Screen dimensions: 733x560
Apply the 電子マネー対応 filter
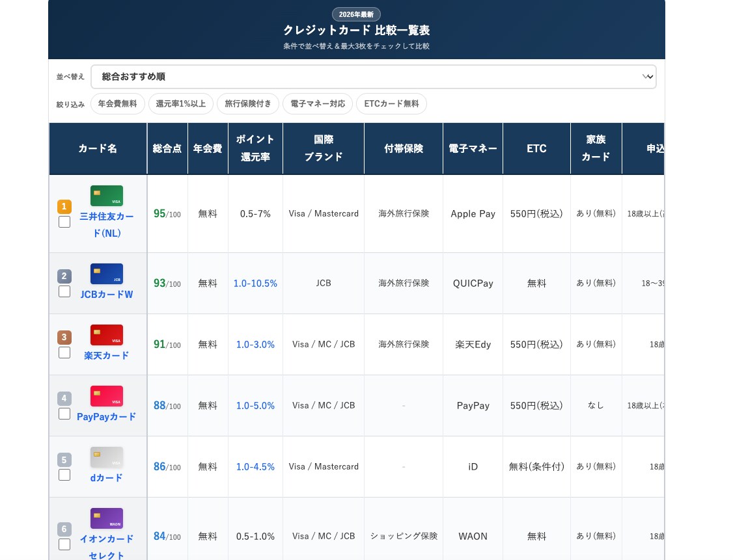click(318, 103)
